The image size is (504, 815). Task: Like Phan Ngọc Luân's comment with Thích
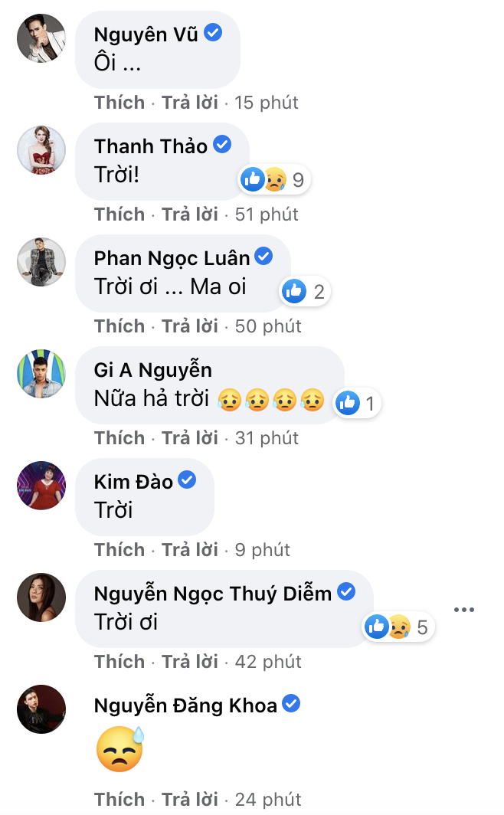119,326
